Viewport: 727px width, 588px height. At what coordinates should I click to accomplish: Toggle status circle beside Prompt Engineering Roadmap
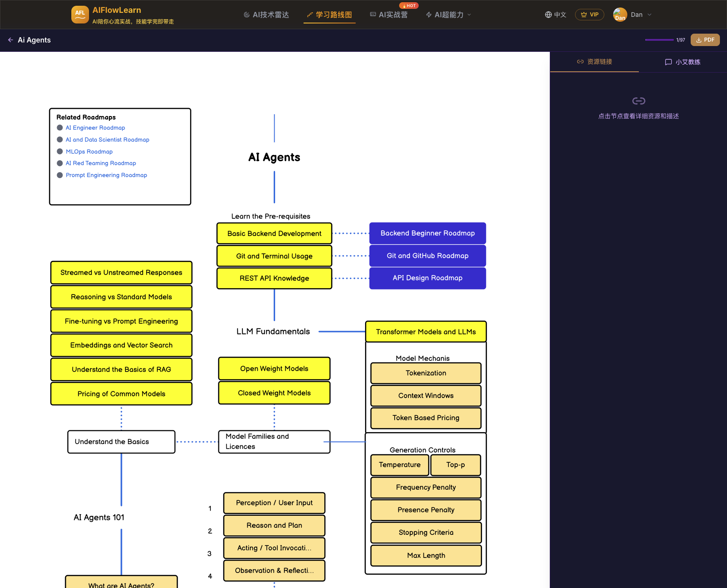point(60,175)
